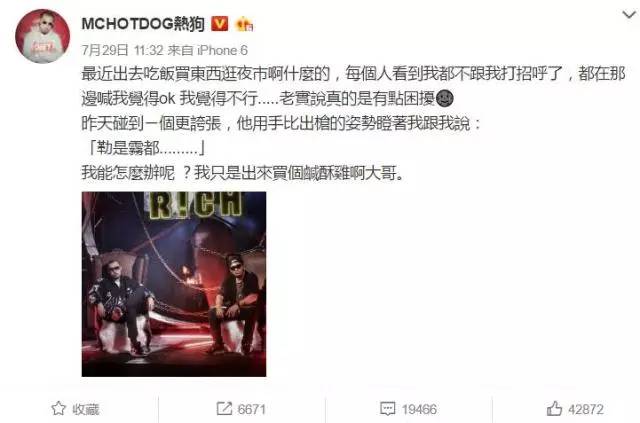Image resolution: width=640 pixels, height=423 pixels.
Task: Open MCHOTDOG熱狗 username link
Action: [x=143, y=24]
